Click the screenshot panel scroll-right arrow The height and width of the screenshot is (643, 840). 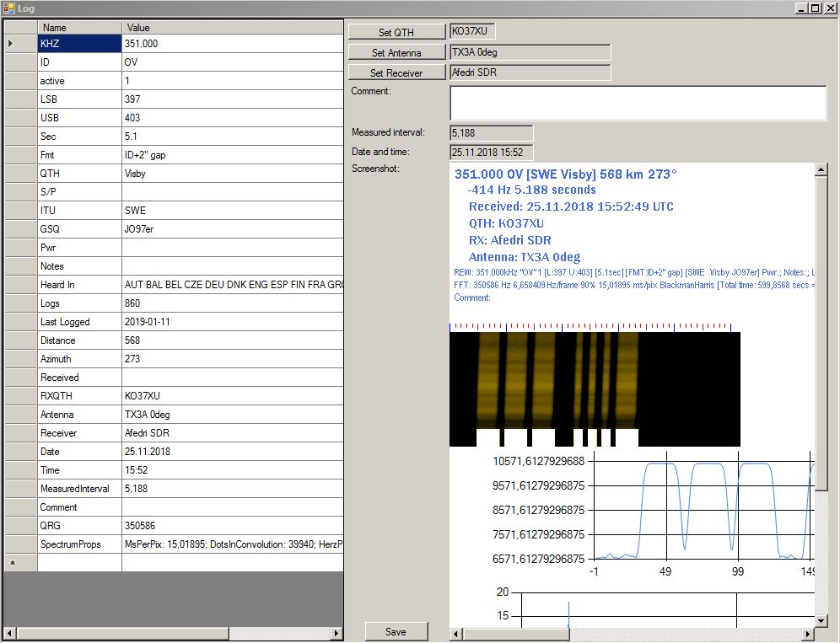pos(809,634)
